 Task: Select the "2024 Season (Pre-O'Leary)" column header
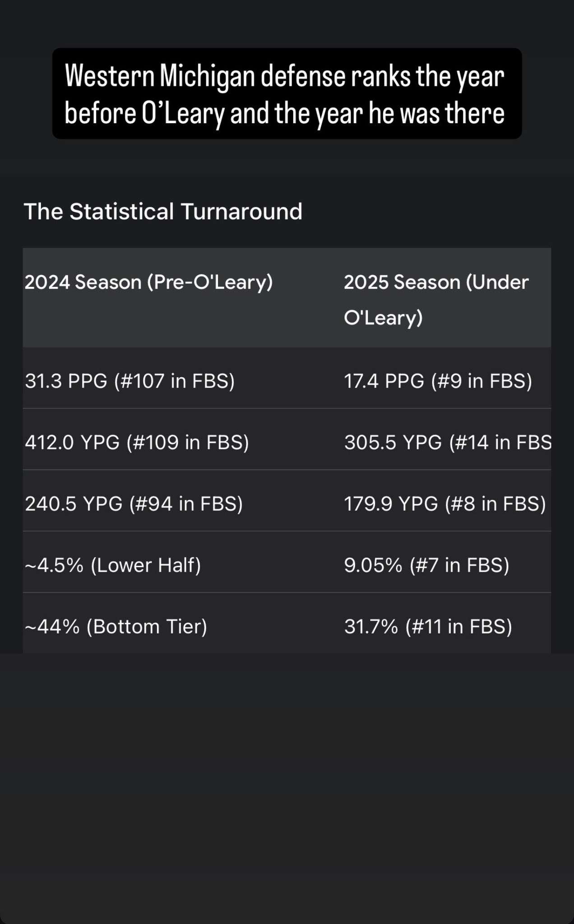(149, 282)
